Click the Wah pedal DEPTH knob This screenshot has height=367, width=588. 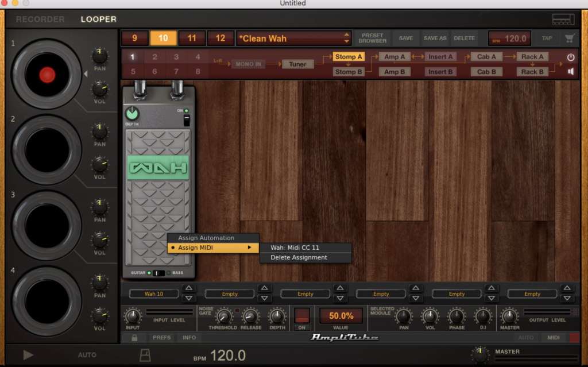pyautogui.click(x=133, y=114)
